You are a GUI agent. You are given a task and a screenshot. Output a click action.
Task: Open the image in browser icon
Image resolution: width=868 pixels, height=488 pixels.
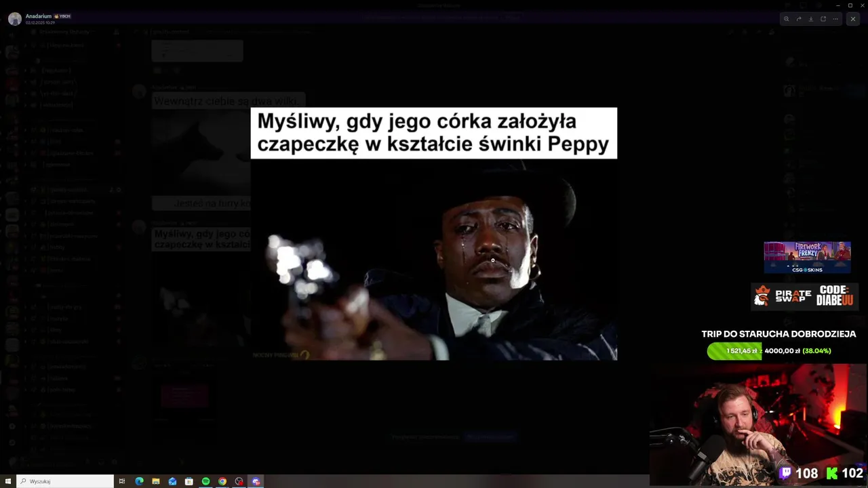coord(823,19)
